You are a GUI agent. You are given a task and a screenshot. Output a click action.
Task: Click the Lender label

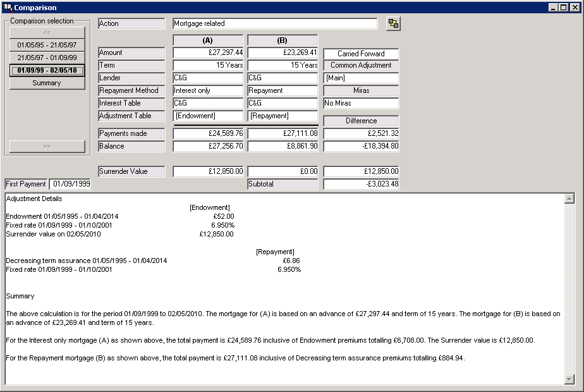131,78
